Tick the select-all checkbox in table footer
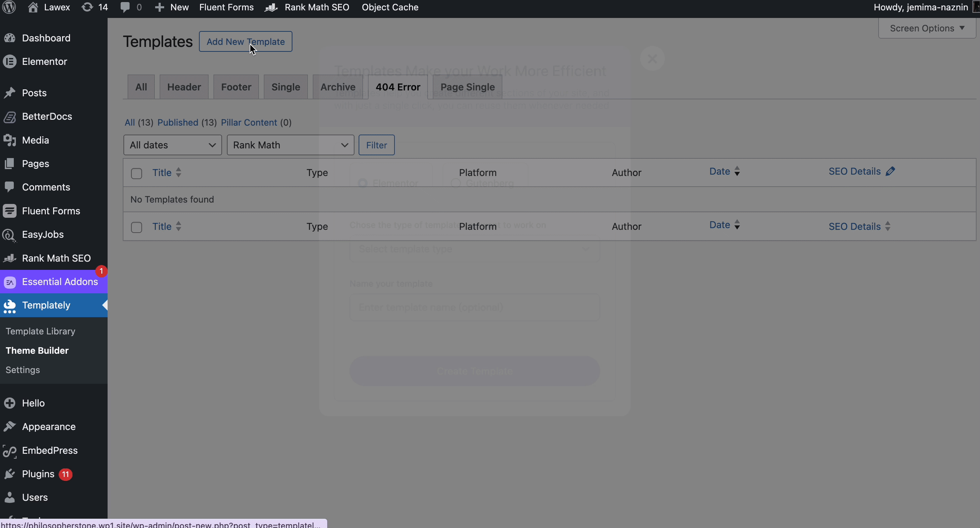This screenshot has width=980, height=528. pyautogui.click(x=137, y=227)
